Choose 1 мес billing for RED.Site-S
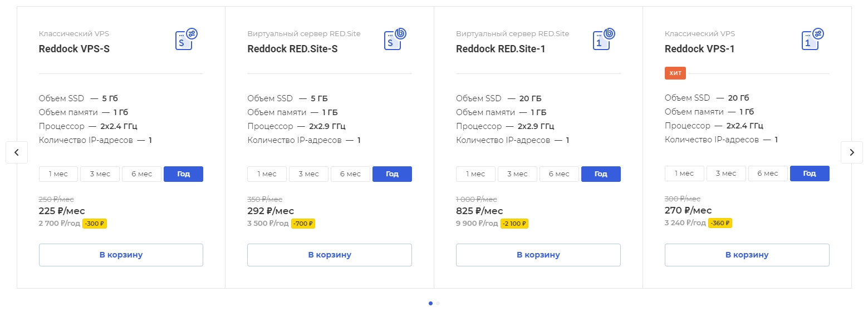This screenshot has width=868, height=312. (x=267, y=174)
